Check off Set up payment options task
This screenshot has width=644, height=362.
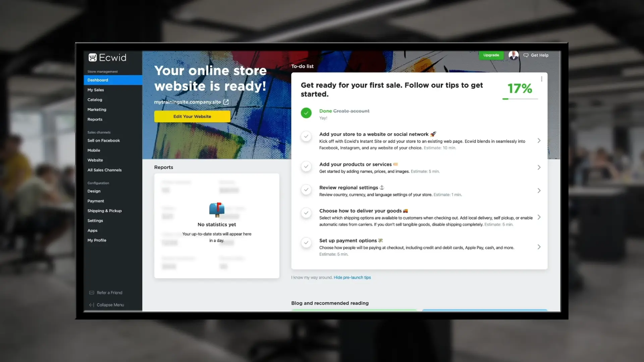click(306, 243)
